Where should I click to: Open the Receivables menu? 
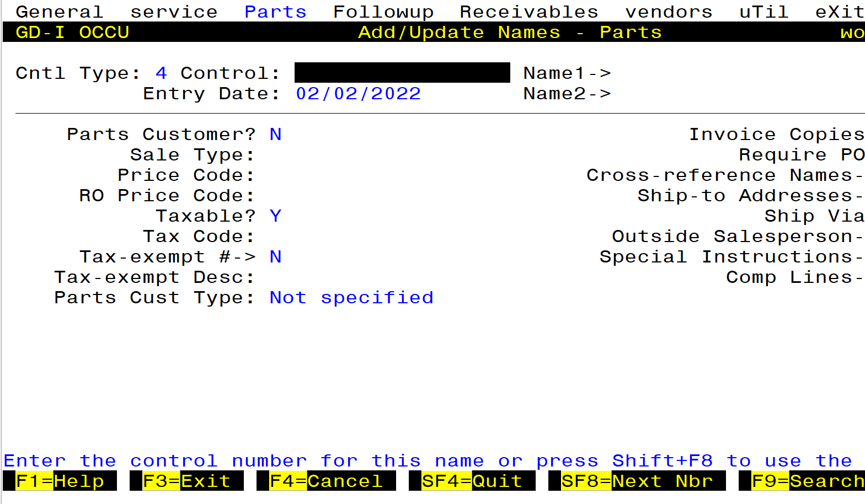point(529,12)
